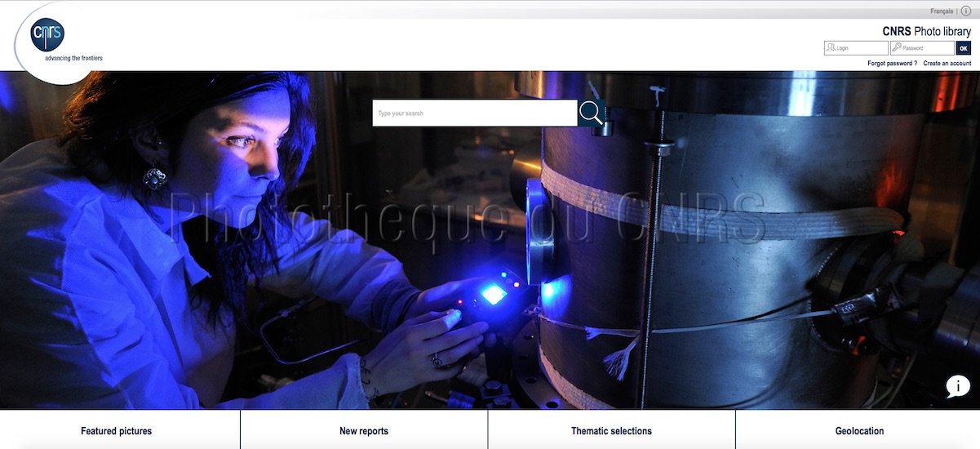Open the Geolocation tab
The image size is (980, 449).
coord(859,431)
